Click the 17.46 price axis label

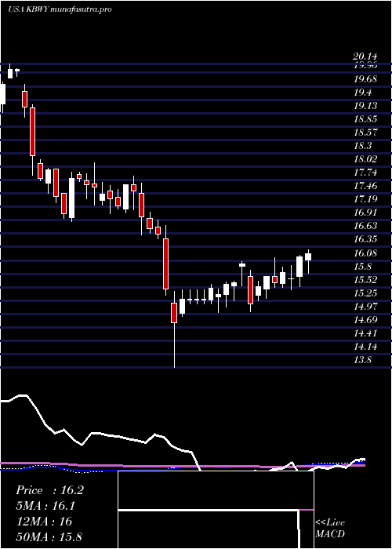365,186
